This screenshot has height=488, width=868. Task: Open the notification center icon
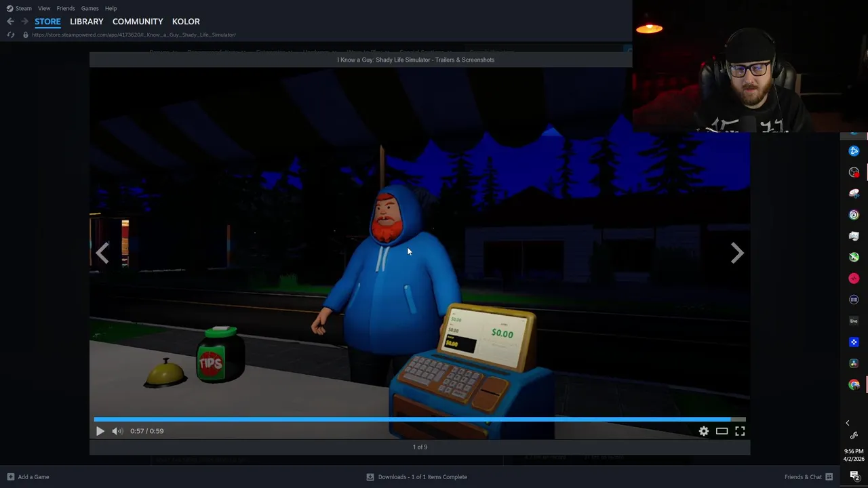tap(854, 475)
